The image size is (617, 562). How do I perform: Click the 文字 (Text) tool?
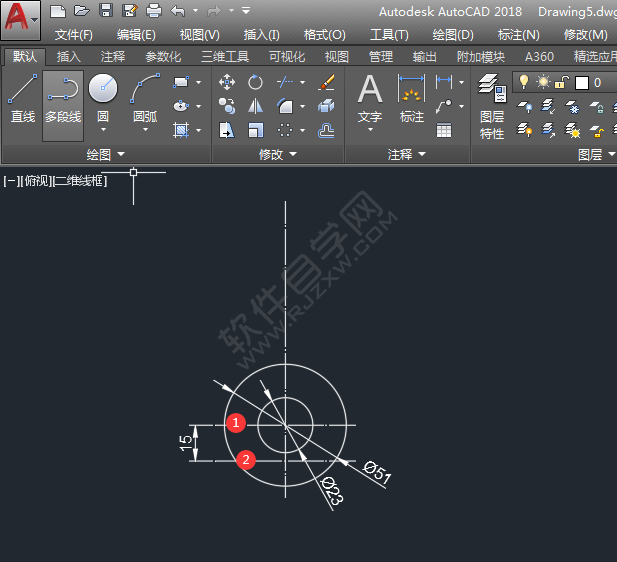[x=370, y=100]
